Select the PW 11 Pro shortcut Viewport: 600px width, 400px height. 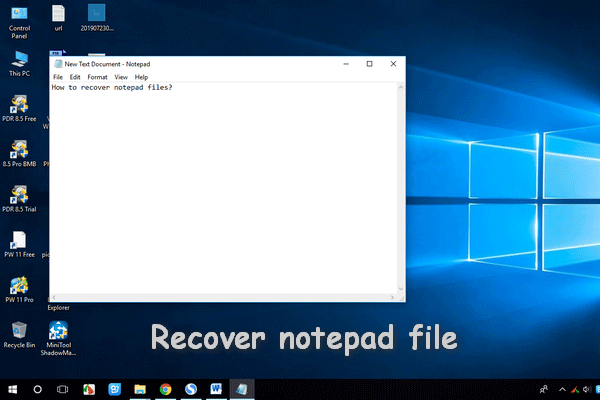tap(19, 284)
